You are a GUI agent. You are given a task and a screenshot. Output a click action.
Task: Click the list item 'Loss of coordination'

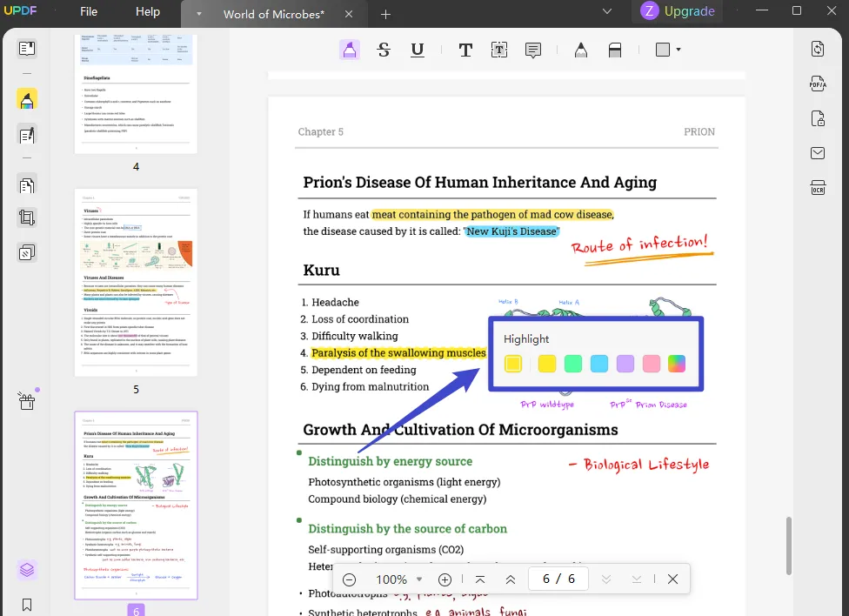360,319
